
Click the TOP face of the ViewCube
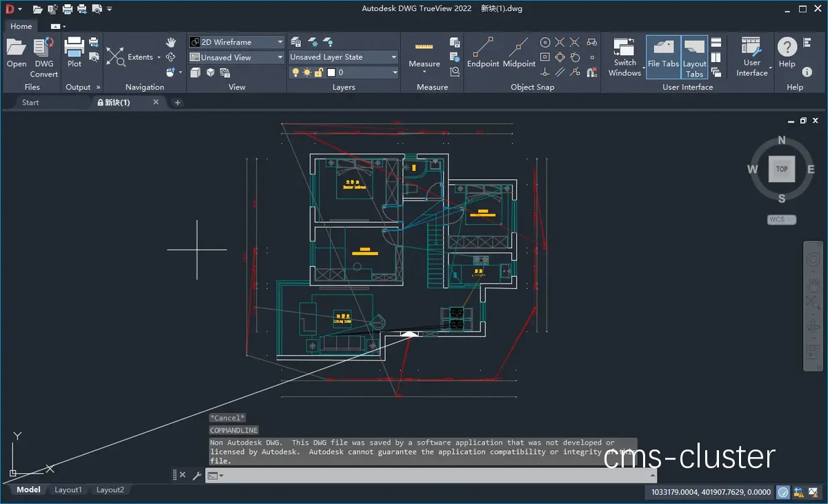click(782, 169)
